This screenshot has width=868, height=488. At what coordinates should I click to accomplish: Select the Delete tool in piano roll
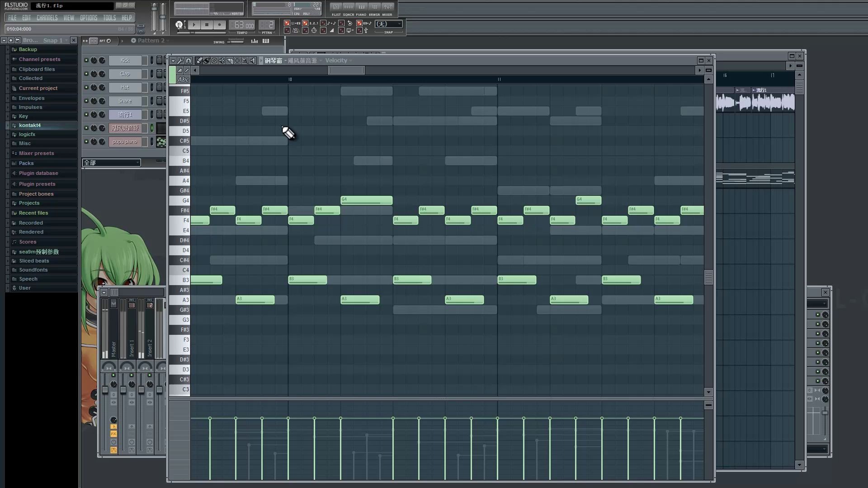[x=214, y=61]
